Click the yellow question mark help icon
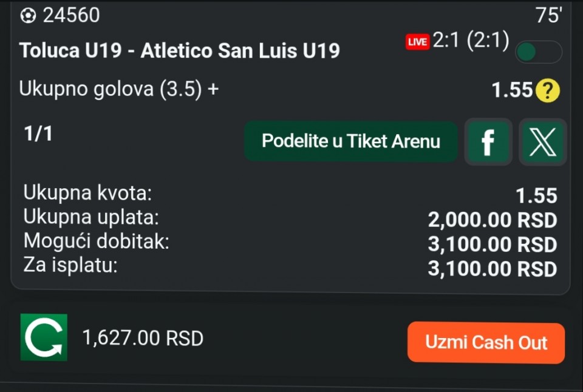 pos(548,91)
